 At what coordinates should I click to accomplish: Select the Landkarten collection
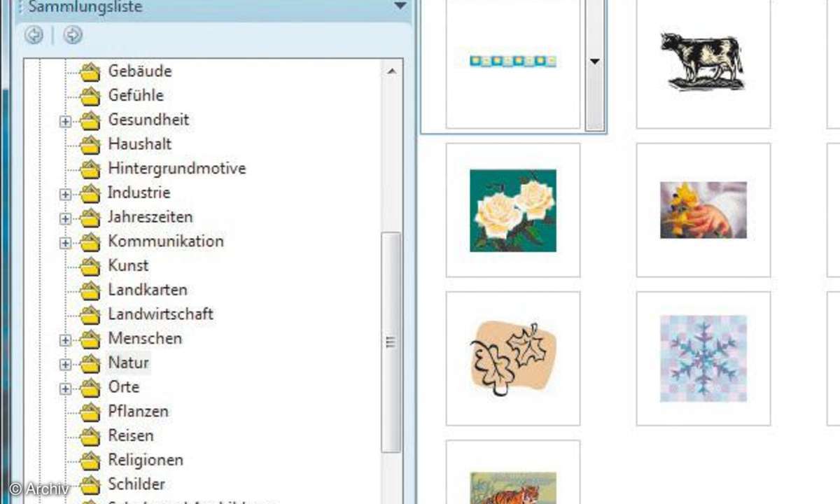(148, 290)
